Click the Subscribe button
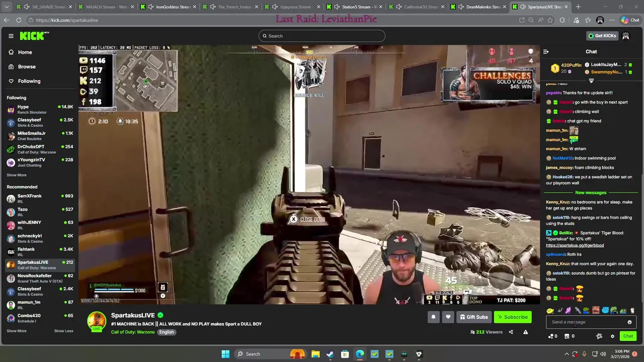 513,317
